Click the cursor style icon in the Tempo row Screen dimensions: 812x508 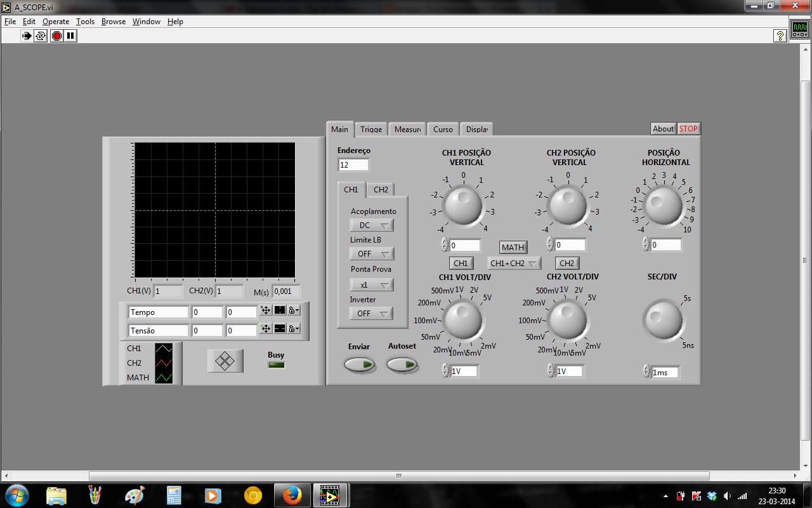pyautogui.click(x=280, y=311)
